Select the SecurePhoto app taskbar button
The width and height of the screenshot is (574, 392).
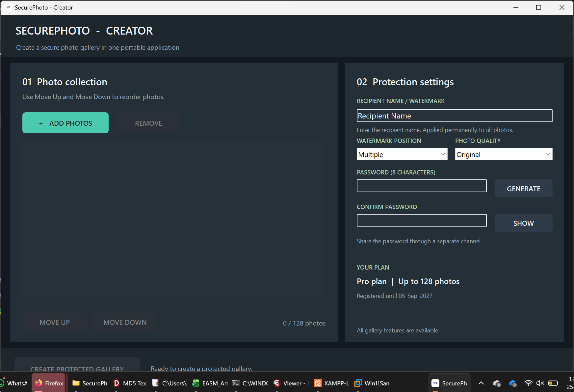[449, 383]
